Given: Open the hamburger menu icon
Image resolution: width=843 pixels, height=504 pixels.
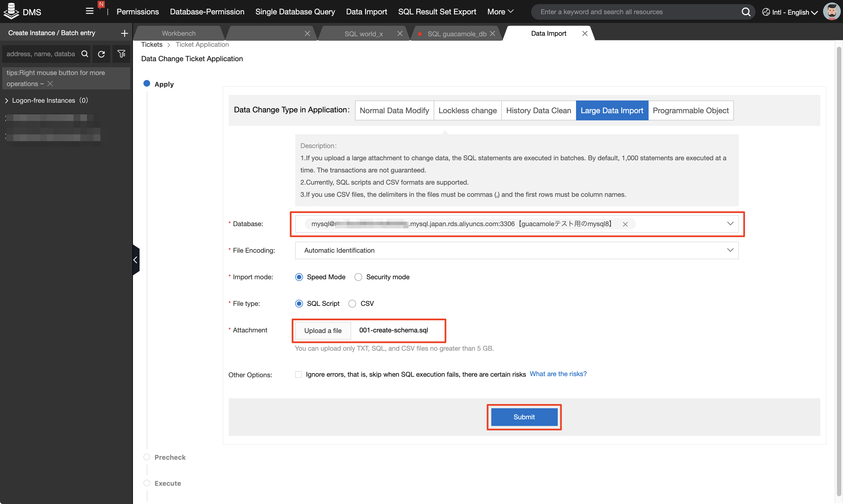Looking at the screenshot, I should pyautogui.click(x=89, y=11).
